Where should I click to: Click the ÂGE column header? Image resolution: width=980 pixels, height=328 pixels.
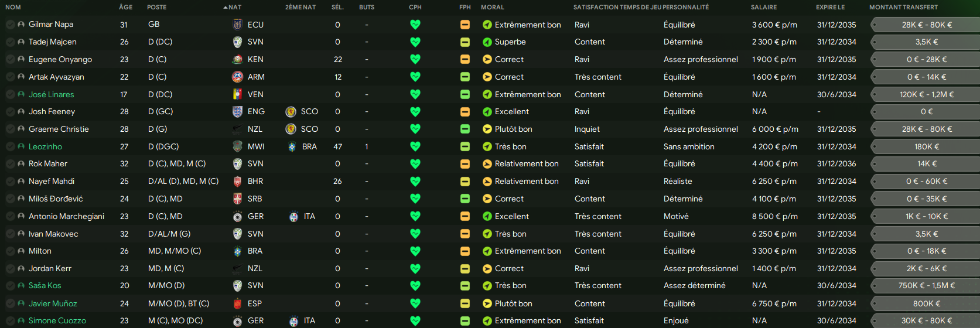coord(125,7)
